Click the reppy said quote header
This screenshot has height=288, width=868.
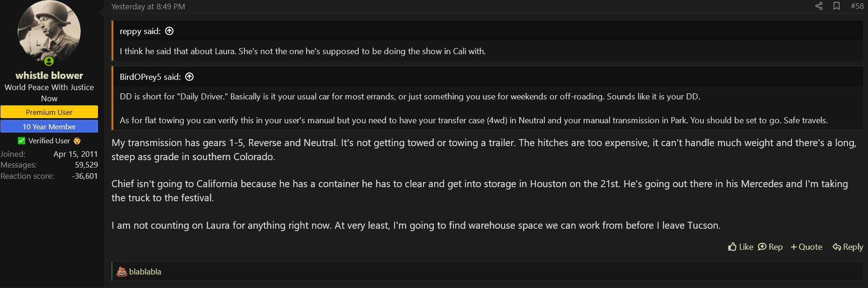pyautogui.click(x=140, y=31)
